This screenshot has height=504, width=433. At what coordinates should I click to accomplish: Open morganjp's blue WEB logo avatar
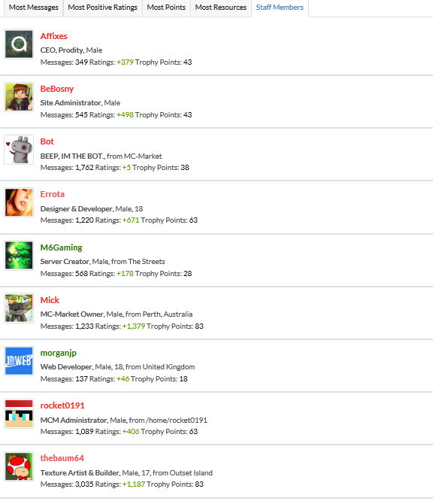[19, 360]
